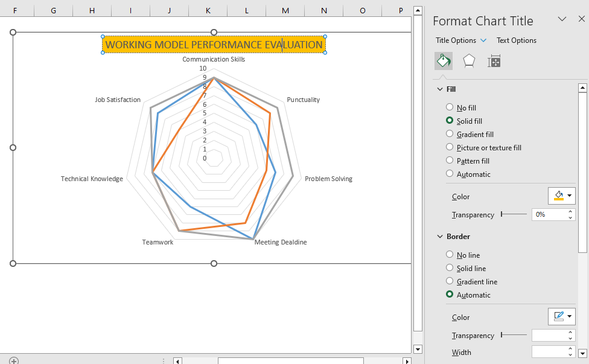589x364 pixels.
Task: Open the border Color picker dropdown
Action: point(562,317)
